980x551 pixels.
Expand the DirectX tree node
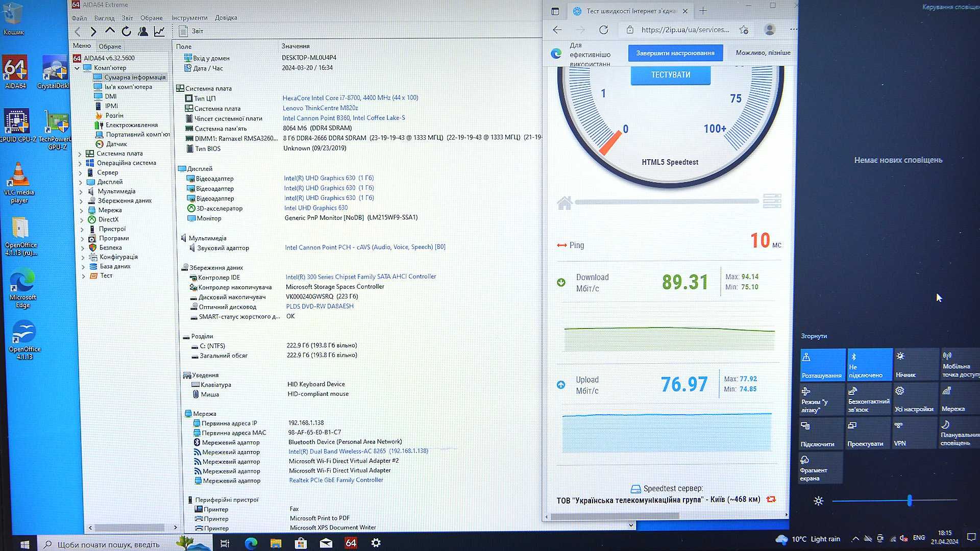[82, 220]
